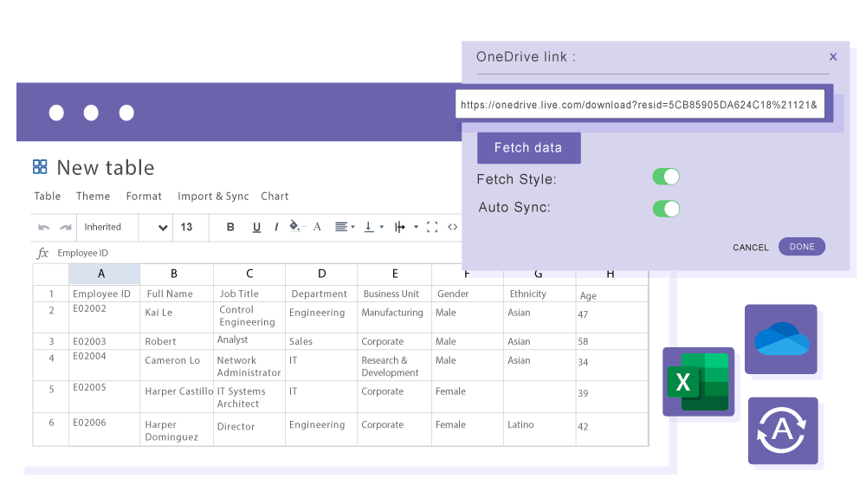
Task: Open the code view icon
Action: point(452,227)
